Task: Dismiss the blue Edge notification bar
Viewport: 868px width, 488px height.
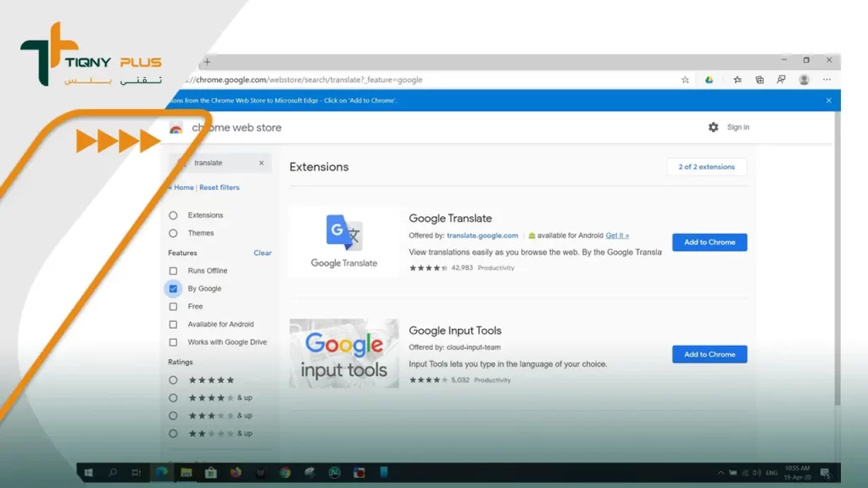Action: coord(829,100)
